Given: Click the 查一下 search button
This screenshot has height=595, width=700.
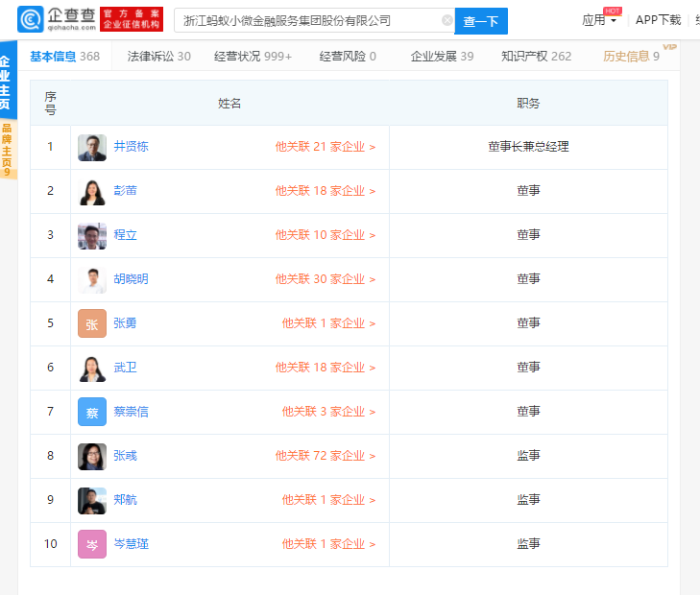Looking at the screenshot, I should pyautogui.click(x=481, y=21).
